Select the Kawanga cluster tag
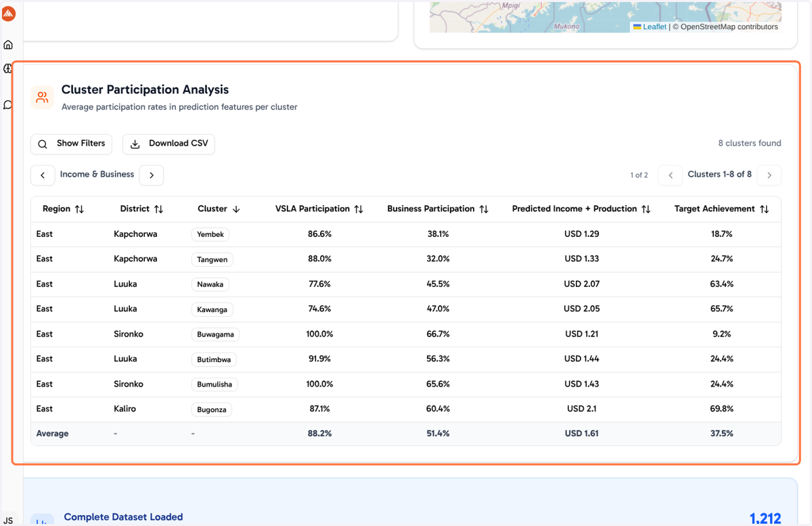This screenshot has width=812, height=526. click(x=212, y=309)
